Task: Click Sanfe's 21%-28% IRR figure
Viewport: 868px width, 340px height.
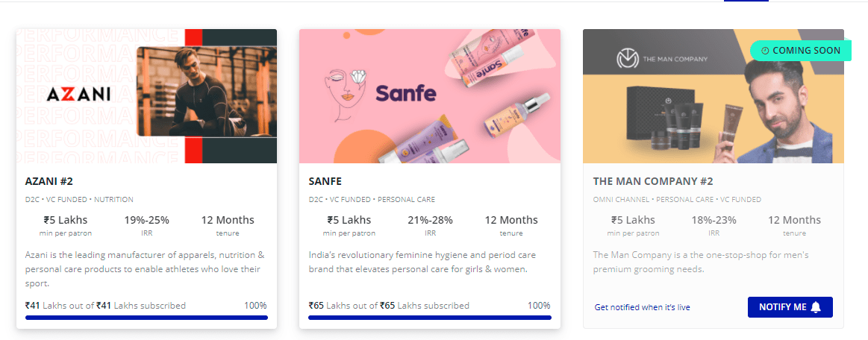Action: tap(430, 220)
